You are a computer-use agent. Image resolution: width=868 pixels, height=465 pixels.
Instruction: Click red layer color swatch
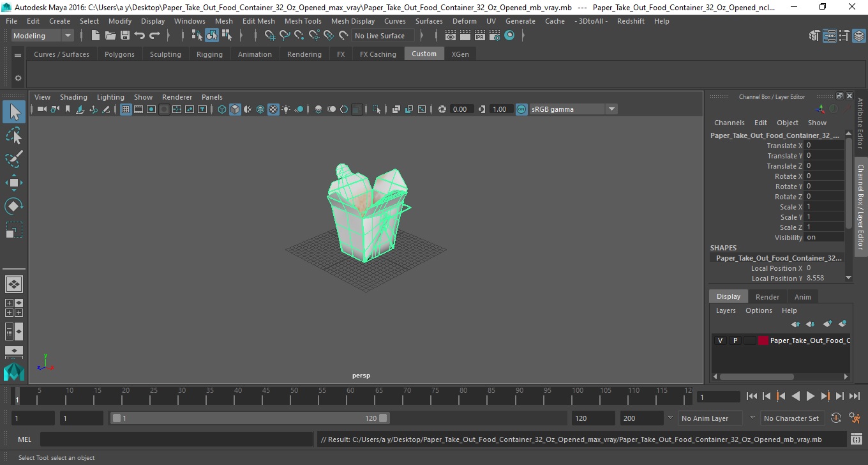click(763, 340)
